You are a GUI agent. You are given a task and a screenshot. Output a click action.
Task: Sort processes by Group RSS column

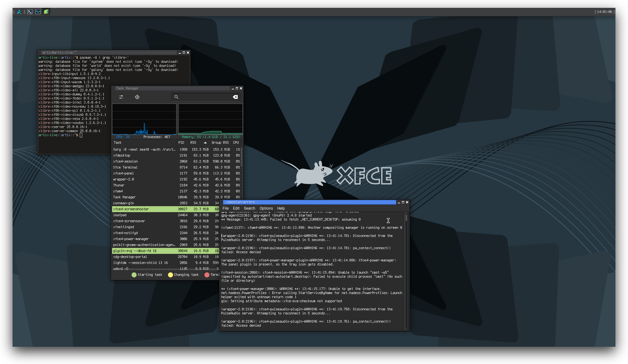tap(220, 142)
